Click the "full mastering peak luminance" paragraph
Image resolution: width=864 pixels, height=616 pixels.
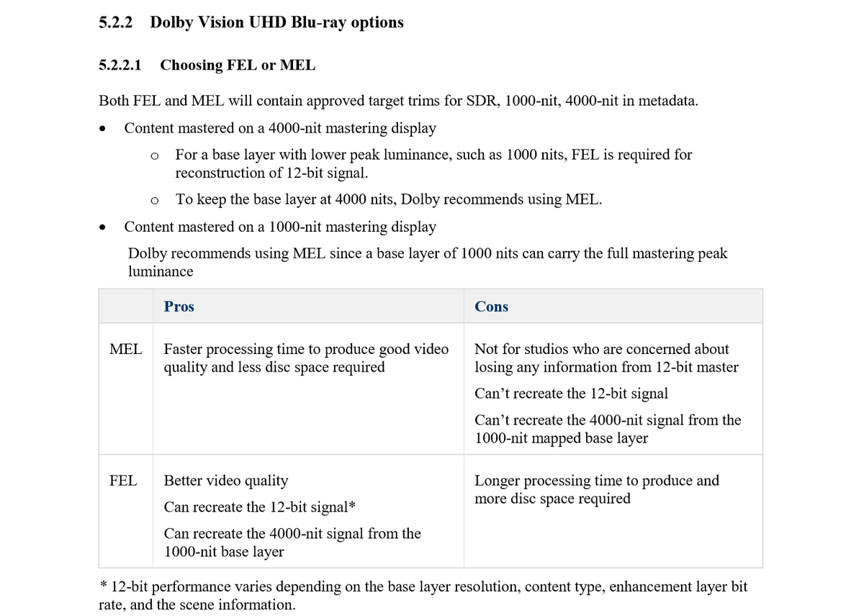427,262
